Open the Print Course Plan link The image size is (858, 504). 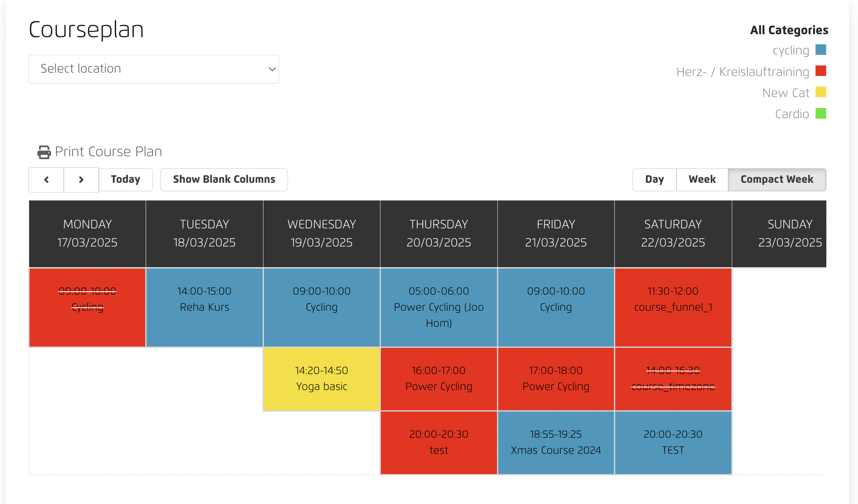click(x=109, y=152)
